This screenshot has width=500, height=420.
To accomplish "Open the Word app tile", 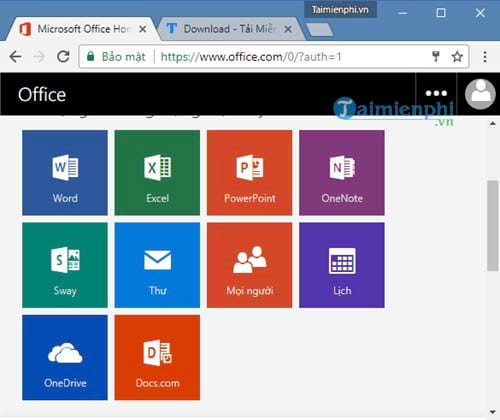I will [65, 173].
